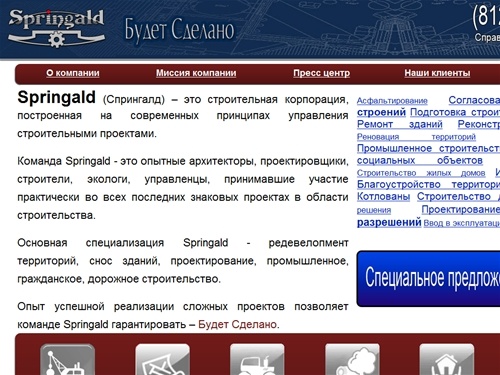
Task: Go to Пресс центр section
Action: [322, 73]
